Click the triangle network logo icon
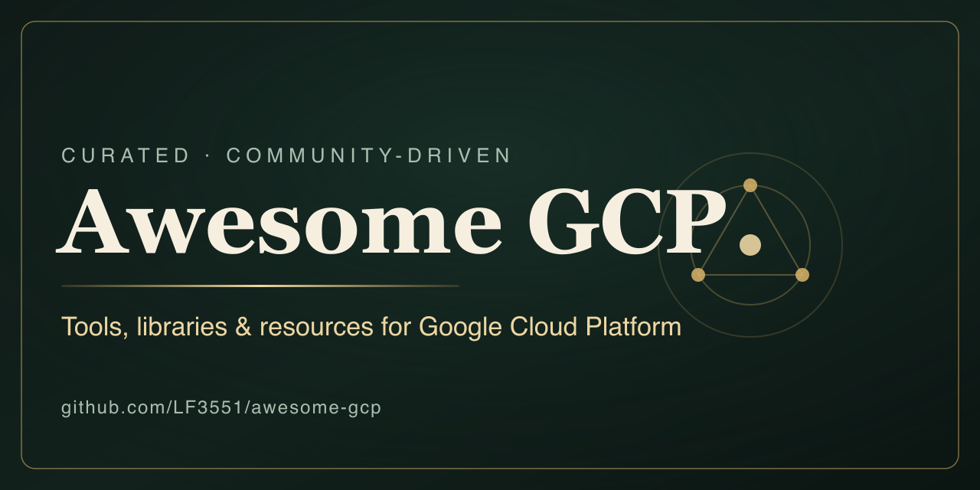The width and height of the screenshot is (980, 490). pyautogui.click(x=750, y=245)
